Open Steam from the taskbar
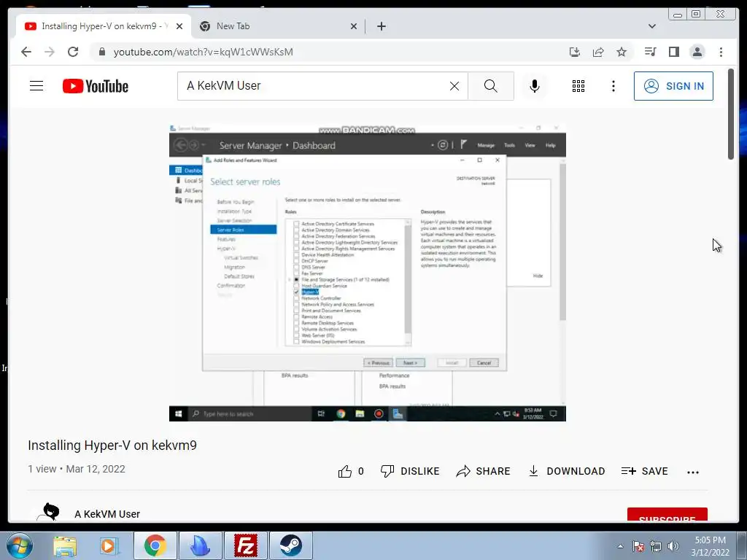 tap(290, 545)
